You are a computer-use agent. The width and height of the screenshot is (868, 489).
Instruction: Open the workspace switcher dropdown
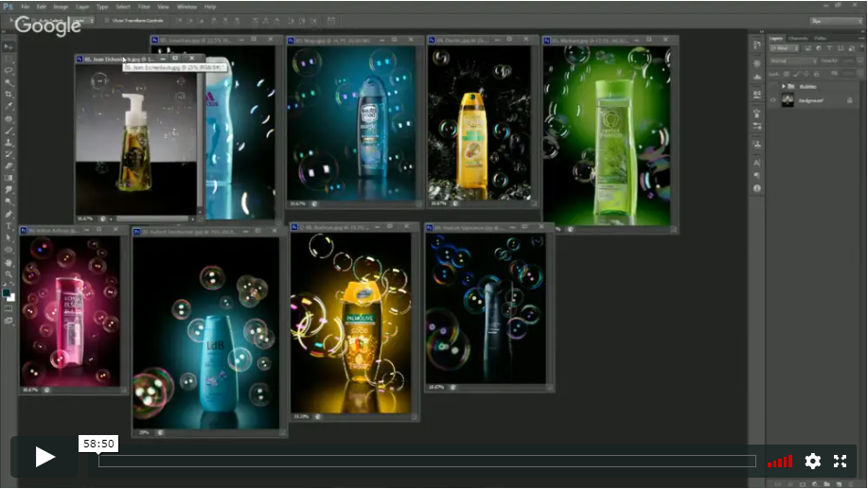click(836, 21)
